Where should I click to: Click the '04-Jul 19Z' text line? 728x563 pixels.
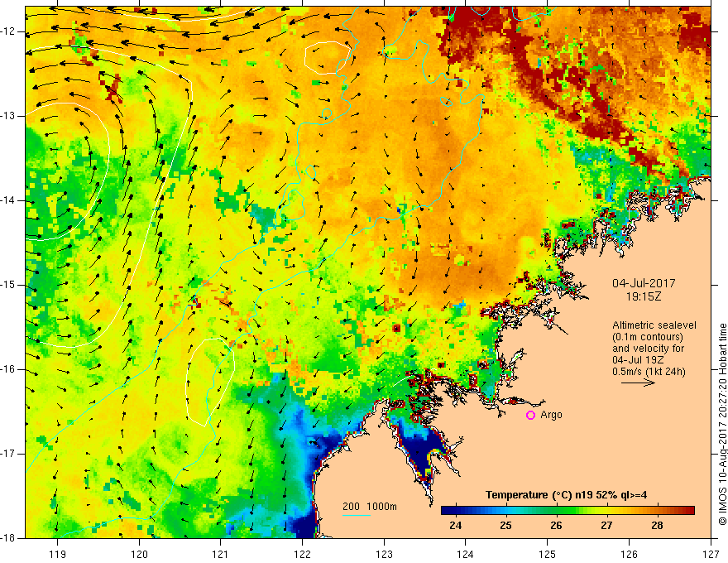point(638,360)
